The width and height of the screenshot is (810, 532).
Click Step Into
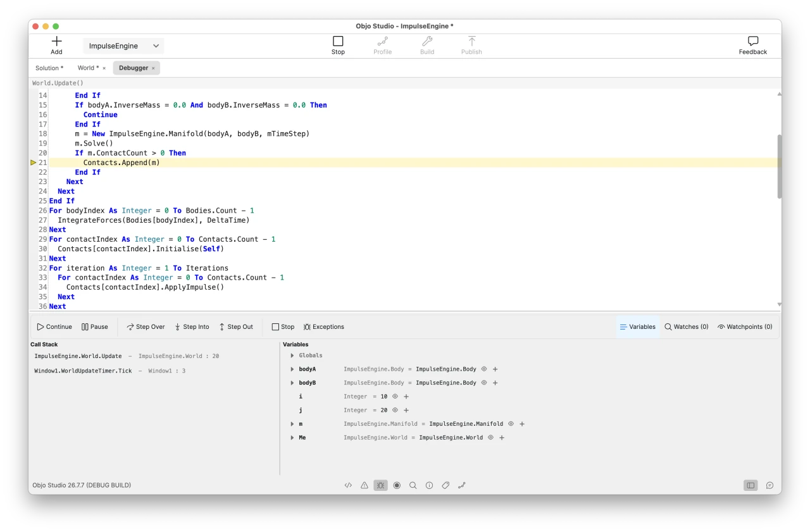[x=192, y=327]
